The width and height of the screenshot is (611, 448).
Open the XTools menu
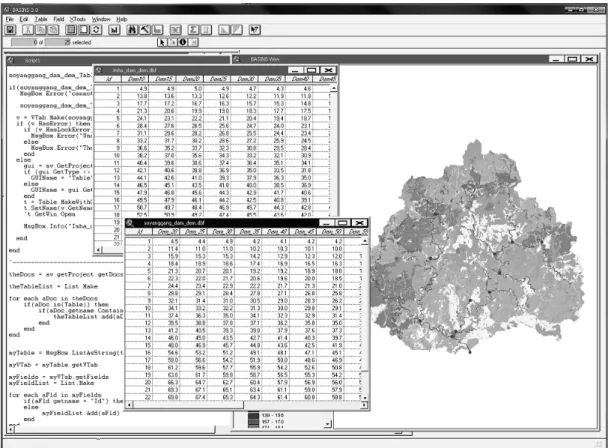[x=78, y=19]
